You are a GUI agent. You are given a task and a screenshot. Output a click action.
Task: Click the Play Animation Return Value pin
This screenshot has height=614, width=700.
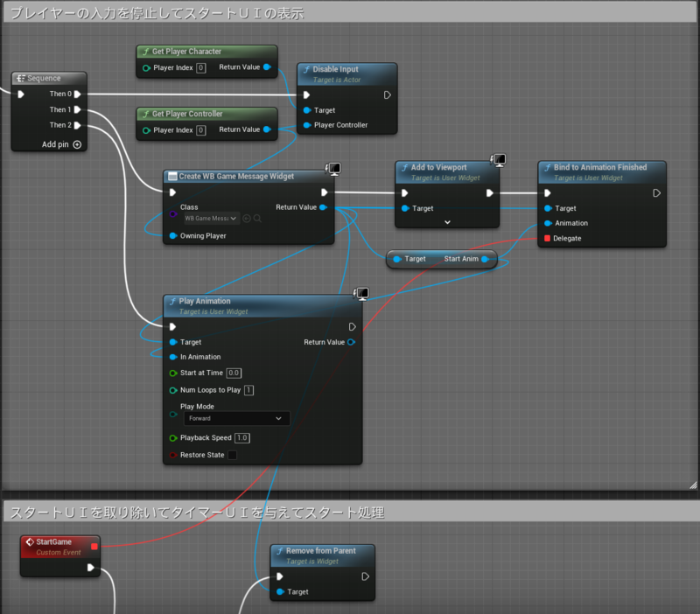coord(352,342)
